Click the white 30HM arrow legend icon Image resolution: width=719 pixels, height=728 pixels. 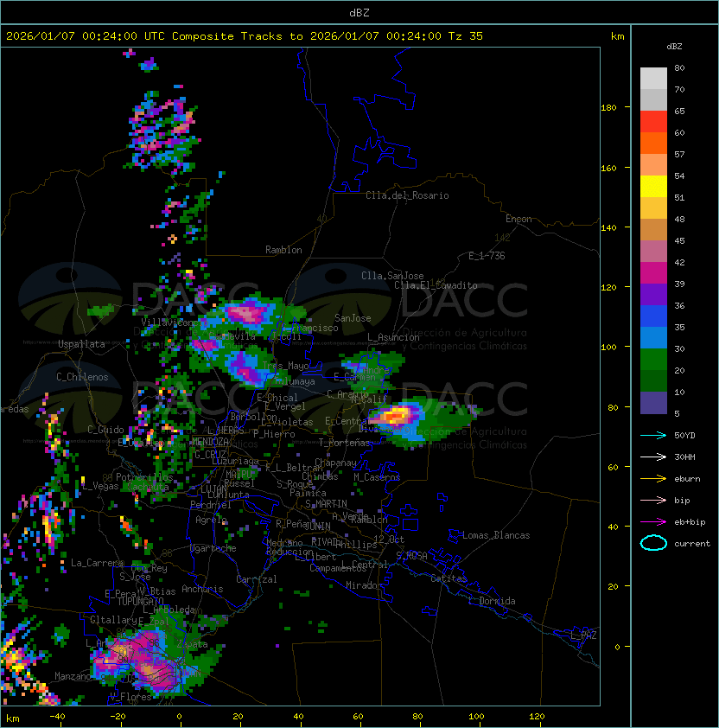click(x=653, y=457)
